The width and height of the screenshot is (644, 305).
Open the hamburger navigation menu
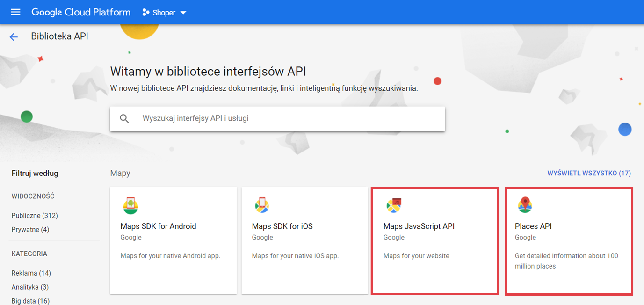(x=15, y=12)
